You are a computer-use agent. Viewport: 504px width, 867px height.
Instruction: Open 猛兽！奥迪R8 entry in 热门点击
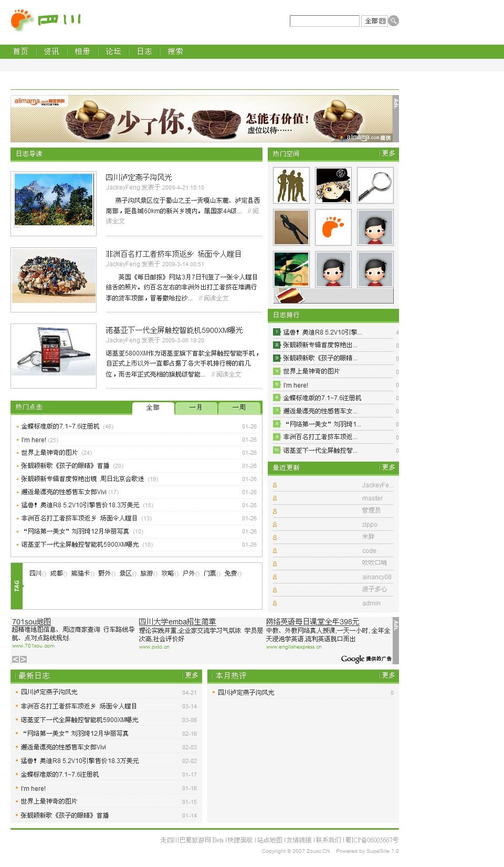coord(80,505)
